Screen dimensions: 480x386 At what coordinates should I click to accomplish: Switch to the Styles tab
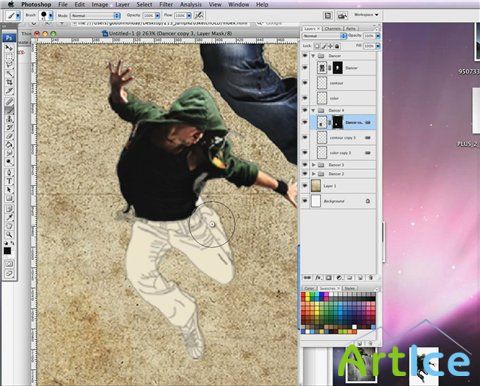click(349, 288)
